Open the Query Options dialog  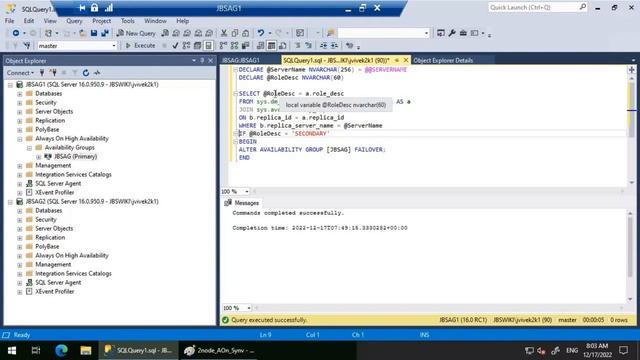(x=198, y=46)
